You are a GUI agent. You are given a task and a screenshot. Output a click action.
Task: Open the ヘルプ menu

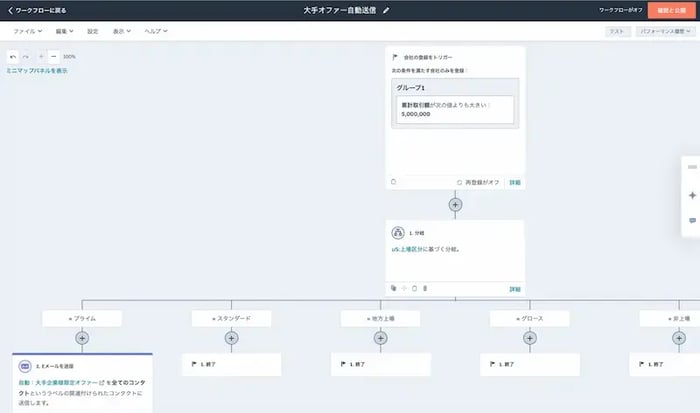[x=156, y=31]
